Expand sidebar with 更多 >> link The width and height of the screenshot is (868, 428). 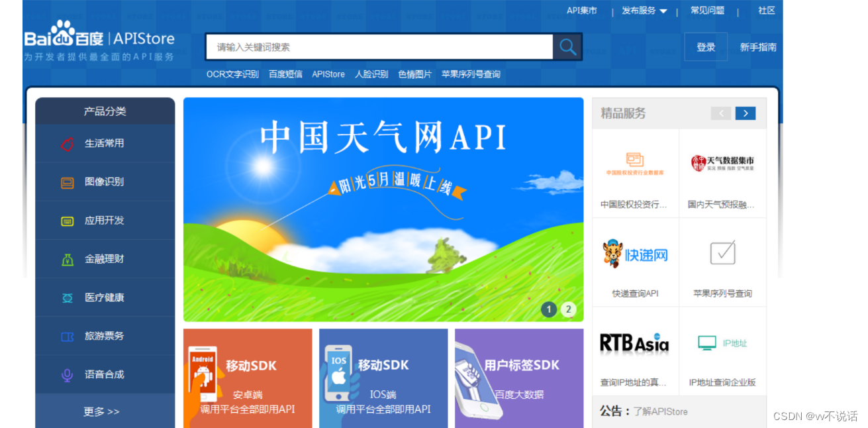101,411
